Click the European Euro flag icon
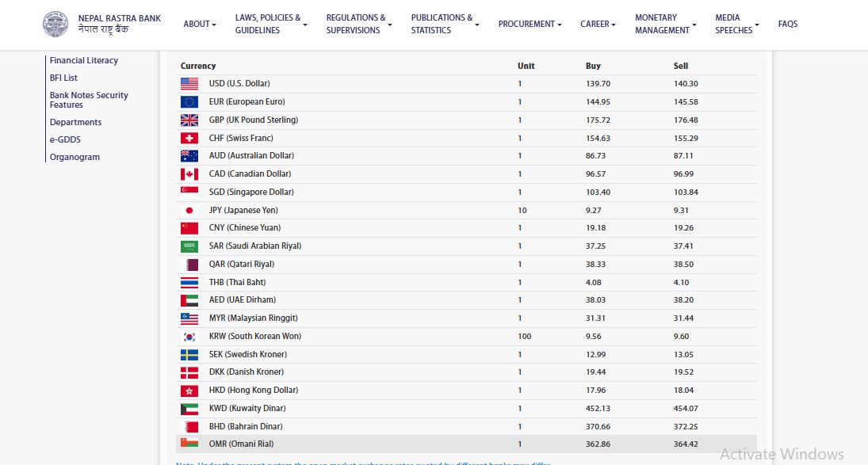This screenshot has height=465, width=868. 189,101
